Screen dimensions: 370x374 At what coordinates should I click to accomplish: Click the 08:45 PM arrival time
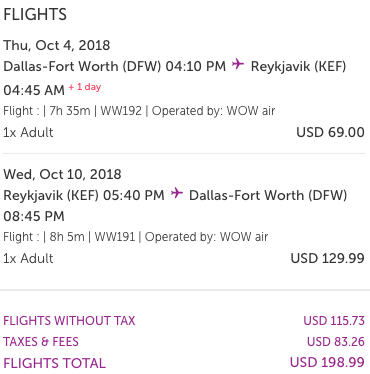34,216
